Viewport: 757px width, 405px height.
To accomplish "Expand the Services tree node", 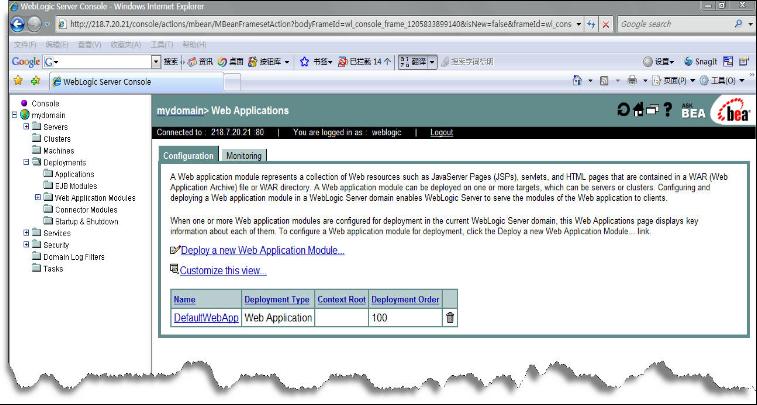I will pos(26,233).
